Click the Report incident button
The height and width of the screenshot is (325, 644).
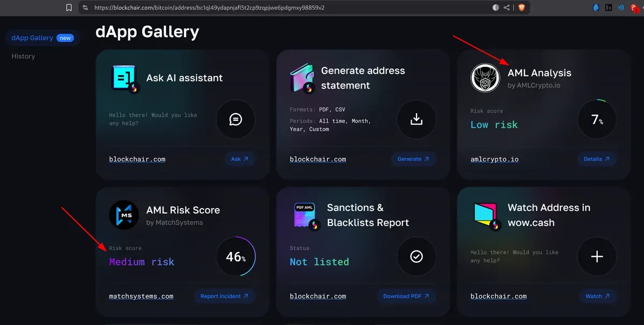224,296
